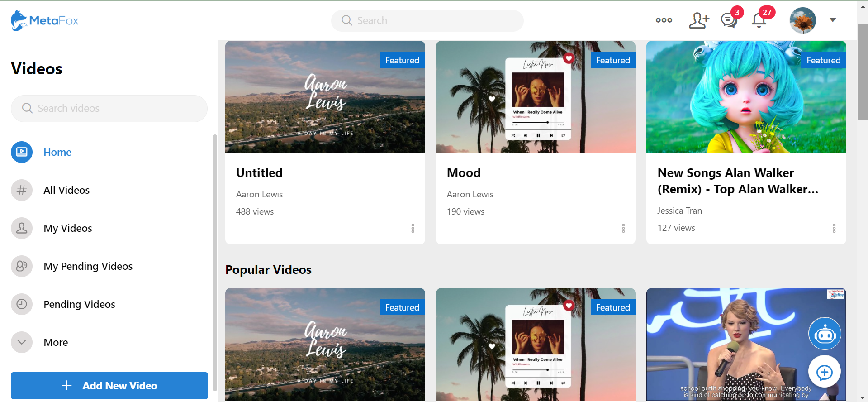Open the Untitled video title link
868x402 pixels.
pyautogui.click(x=259, y=173)
